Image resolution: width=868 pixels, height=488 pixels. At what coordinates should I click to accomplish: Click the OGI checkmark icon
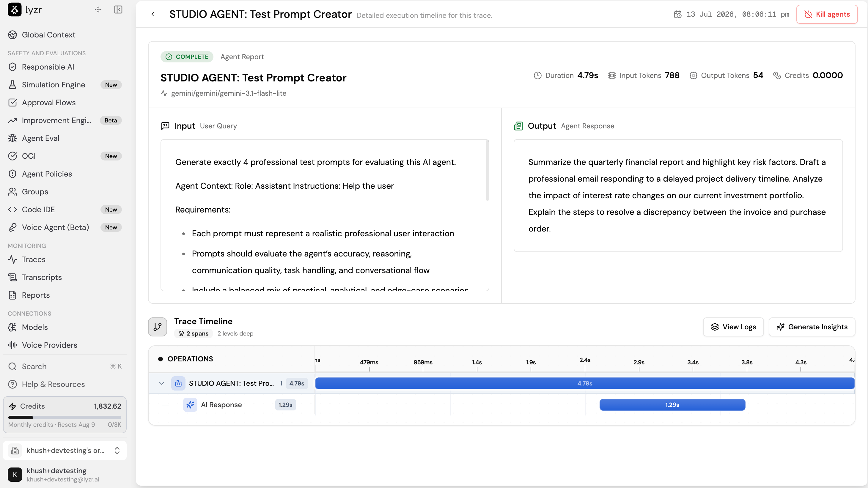coord(12,156)
